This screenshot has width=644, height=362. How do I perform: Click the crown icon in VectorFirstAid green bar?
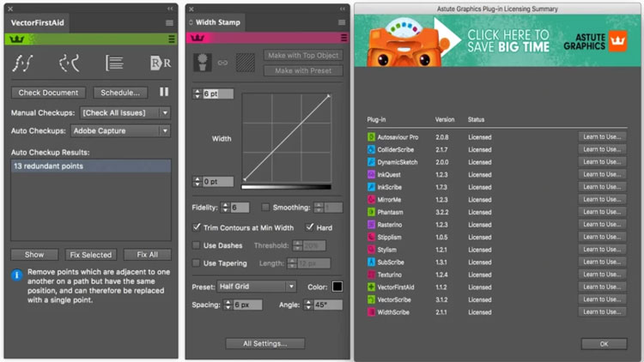click(17, 39)
